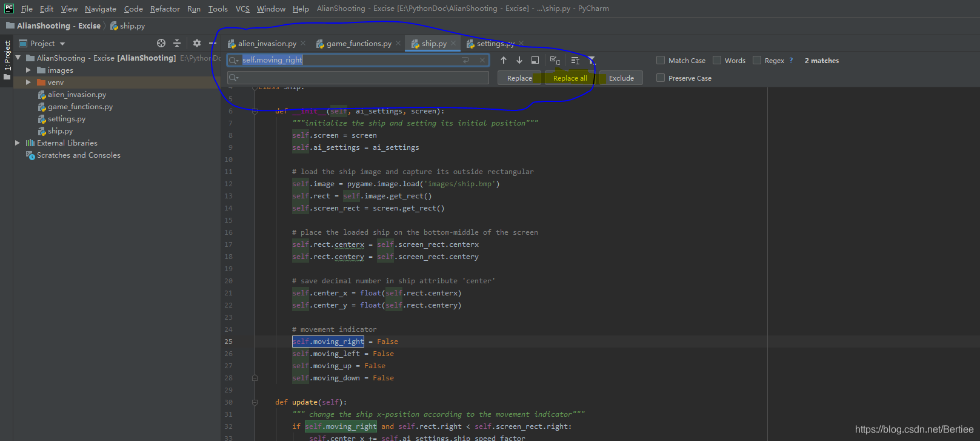
Task: Toggle the 1: Project side tool tab
Action: [7, 60]
